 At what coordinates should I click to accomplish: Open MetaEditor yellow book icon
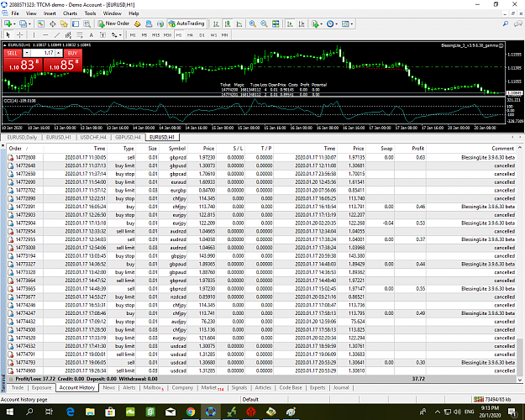click(137, 24)
